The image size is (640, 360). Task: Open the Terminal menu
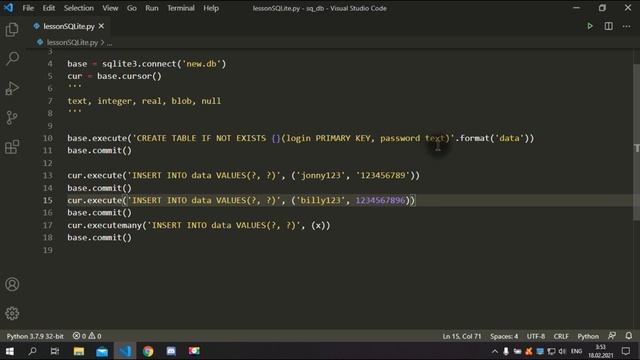point(181,8)
